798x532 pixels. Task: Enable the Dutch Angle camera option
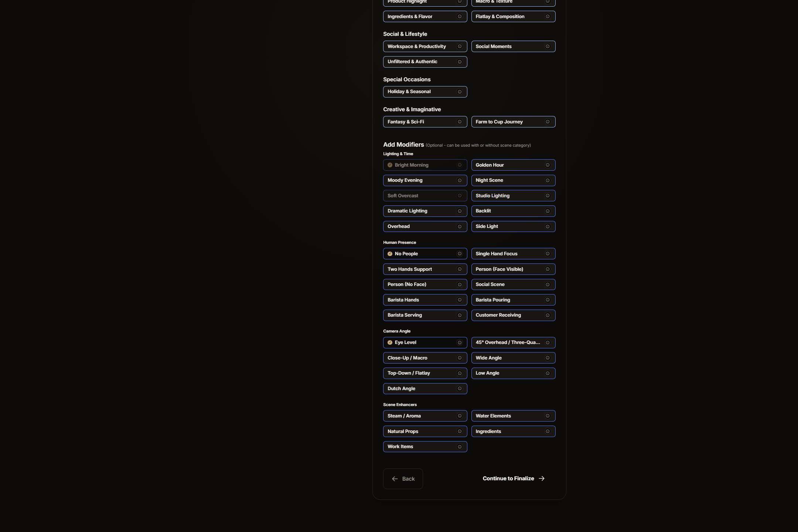click(x=414, y=388)
